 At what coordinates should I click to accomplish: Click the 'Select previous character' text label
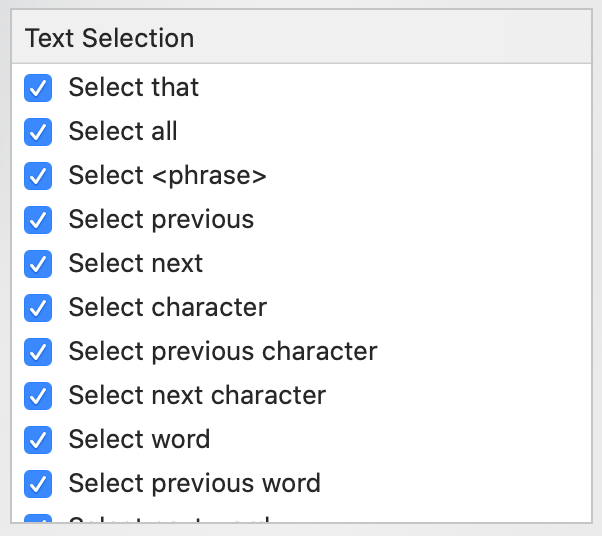click(222, 352)
